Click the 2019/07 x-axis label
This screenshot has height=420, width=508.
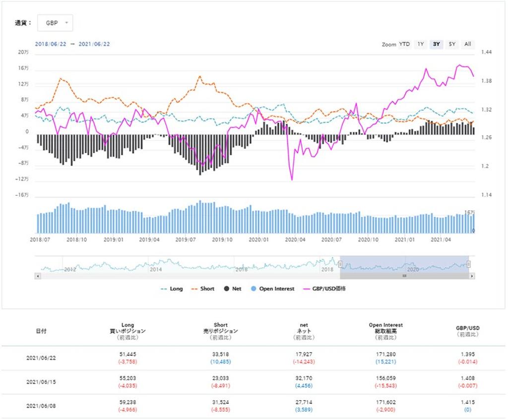pos(186,240)
